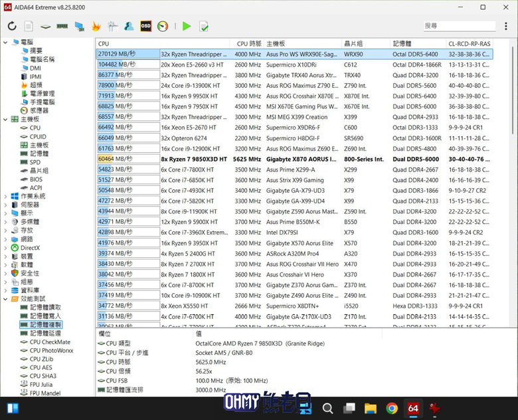Click AIDA64 icon on taskbar
The height and width of the screenshot is (420, 518).
pos(413,409)
